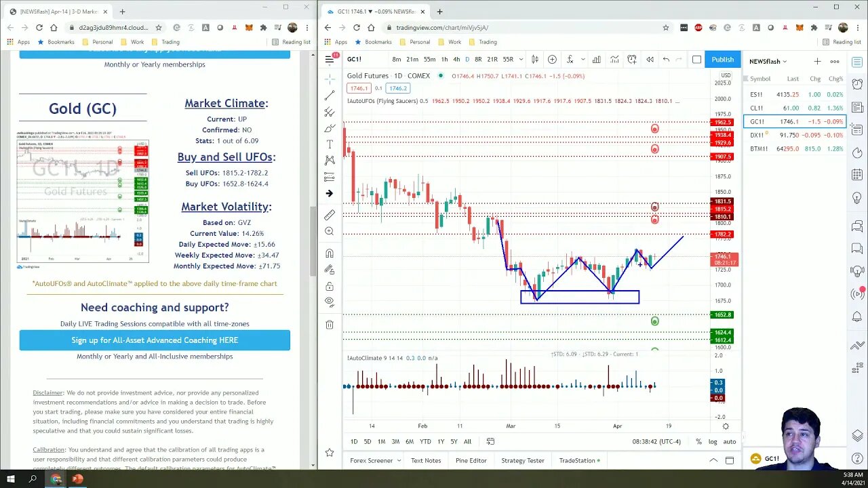Open the Forex Screener dropdown

click(375, 460)
